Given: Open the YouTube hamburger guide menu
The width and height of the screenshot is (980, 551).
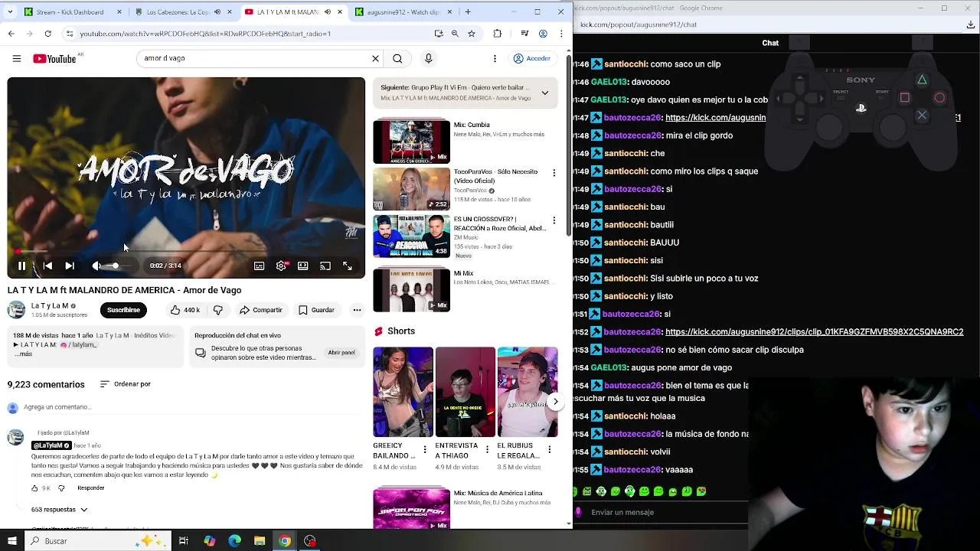Looking at the screenshot, I should (x=16, y=58).
